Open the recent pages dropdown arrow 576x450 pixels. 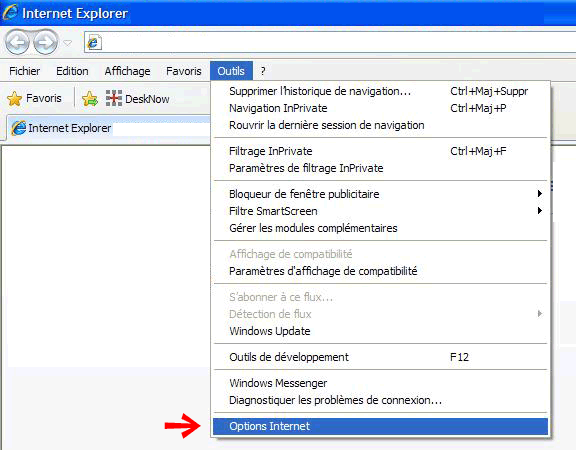68,43
